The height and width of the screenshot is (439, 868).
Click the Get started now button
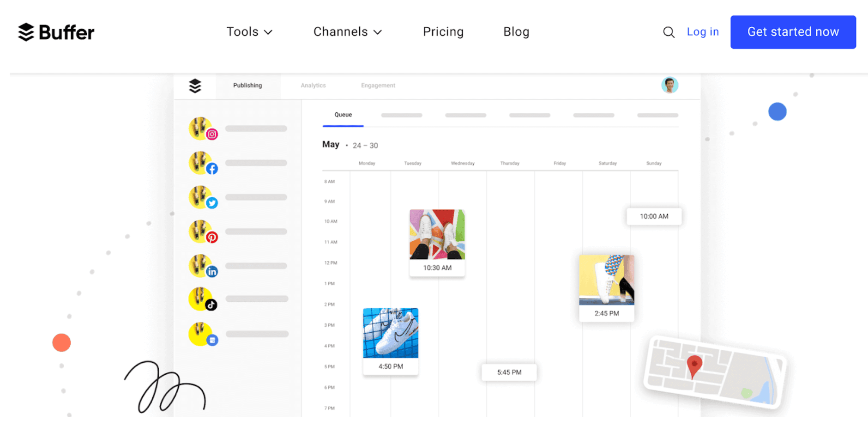click(x=793, y=32)
